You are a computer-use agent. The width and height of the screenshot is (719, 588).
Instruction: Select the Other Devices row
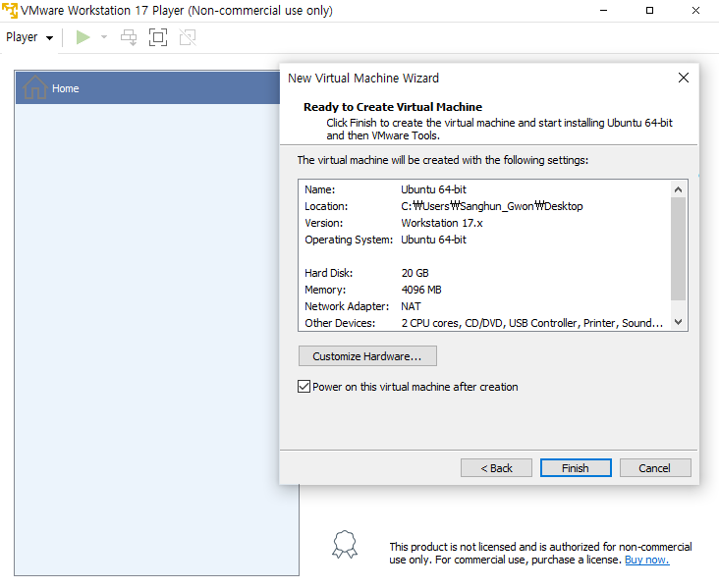484,323
